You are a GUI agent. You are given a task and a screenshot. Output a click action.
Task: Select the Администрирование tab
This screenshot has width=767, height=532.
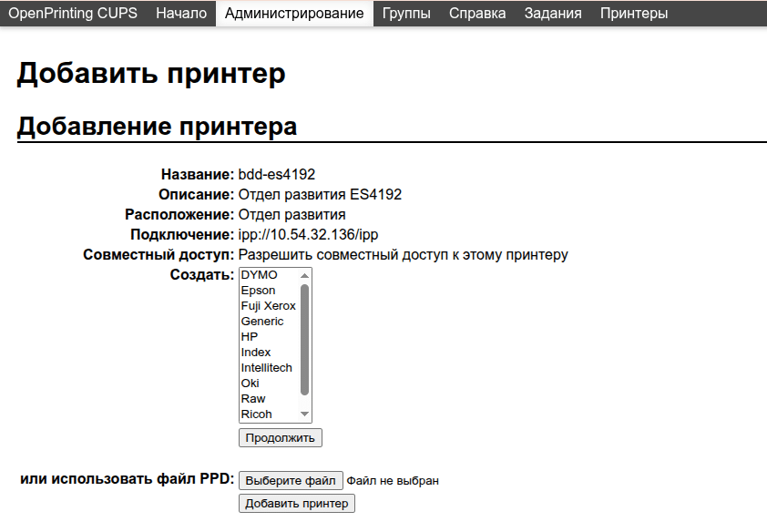point(293,14)
